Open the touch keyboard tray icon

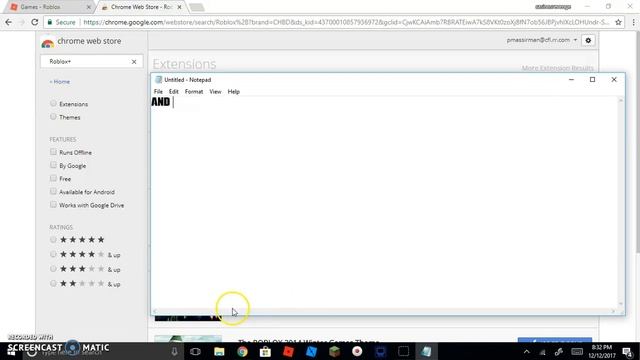click(577, 351)
